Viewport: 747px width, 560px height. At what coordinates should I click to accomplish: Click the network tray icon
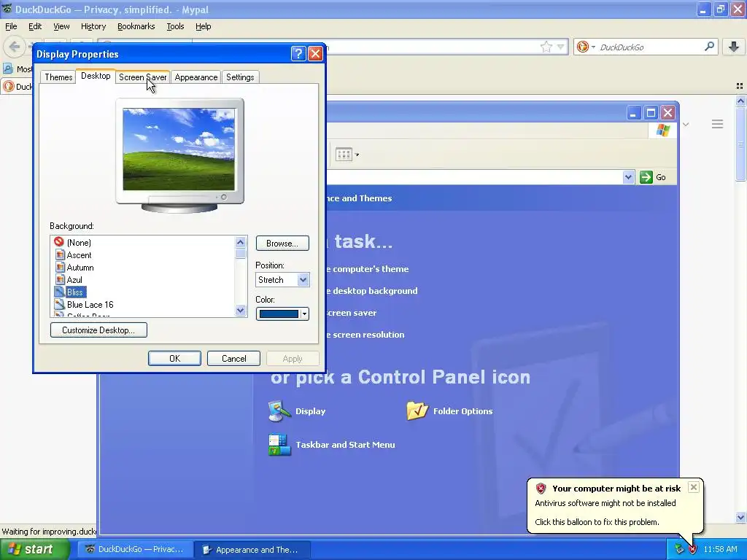[679, 550]
